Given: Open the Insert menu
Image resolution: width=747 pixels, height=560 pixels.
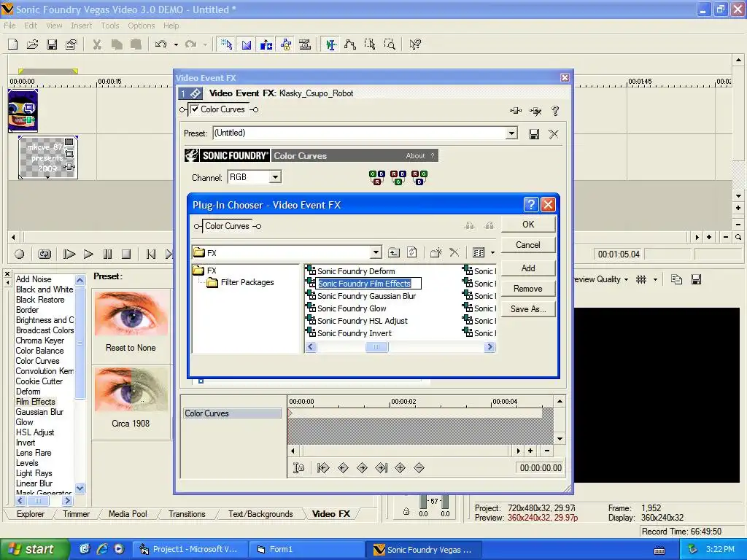Looking at the screenshot, I should 82,26.
